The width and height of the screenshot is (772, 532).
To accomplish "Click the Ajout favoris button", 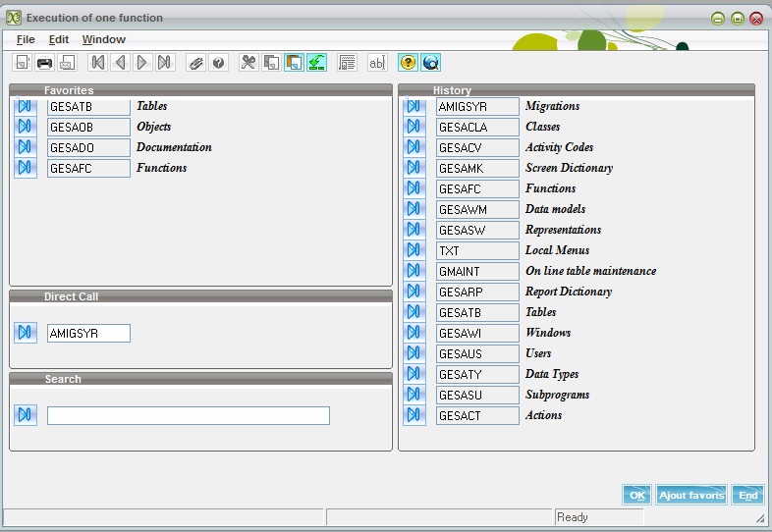I will pos(691,496).
